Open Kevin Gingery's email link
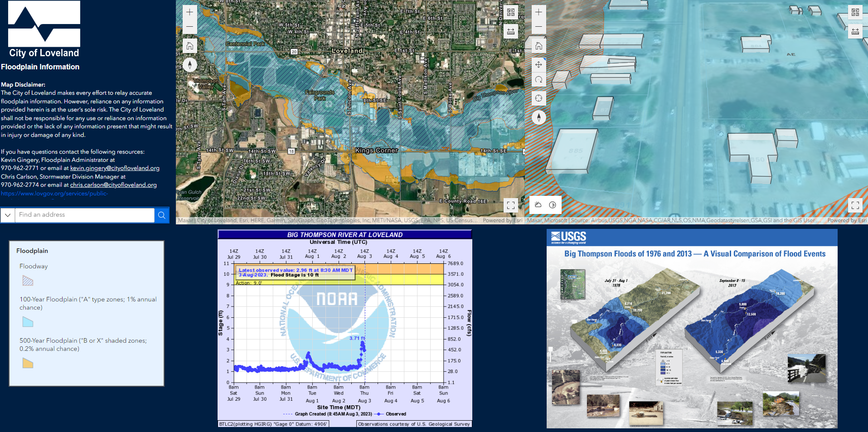This screenshot has height=432, width=868. [115, 168]
